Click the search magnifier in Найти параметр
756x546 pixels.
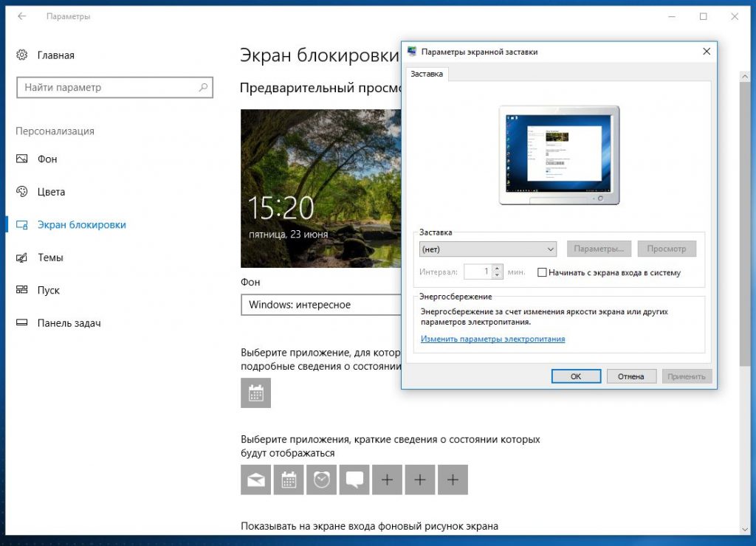(203, 87)
